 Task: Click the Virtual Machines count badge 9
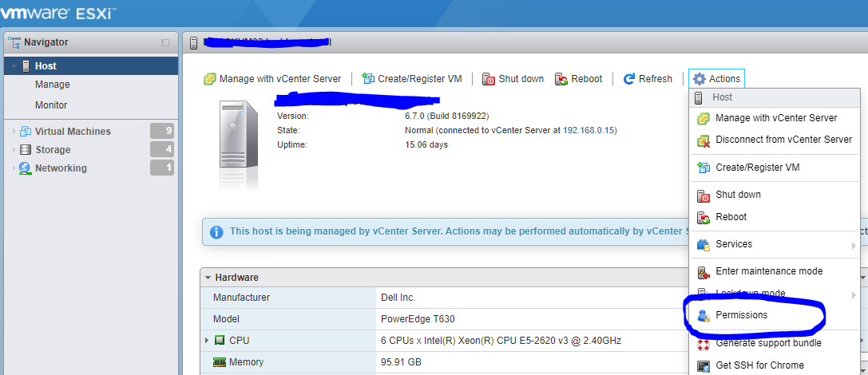162,131
